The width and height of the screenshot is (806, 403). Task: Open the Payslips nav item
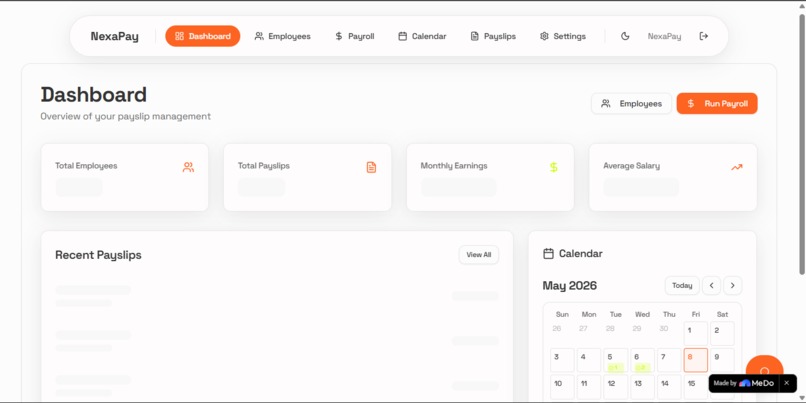pos(493,36)
